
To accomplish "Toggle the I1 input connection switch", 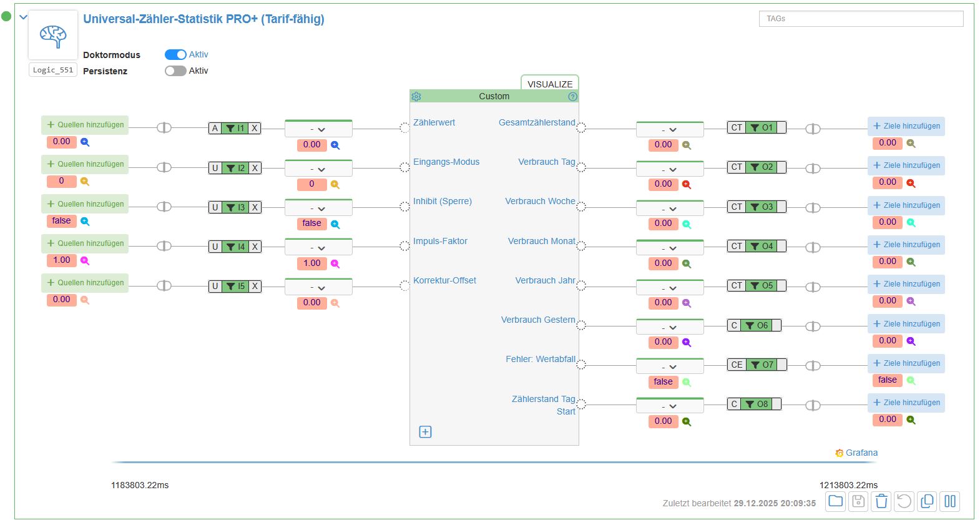I will coord(164,128).
